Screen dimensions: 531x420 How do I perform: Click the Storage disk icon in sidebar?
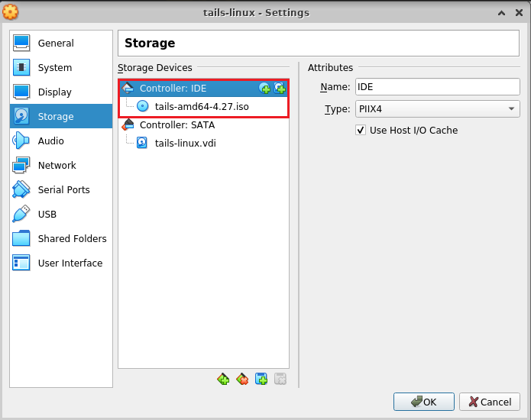point(21,116)
